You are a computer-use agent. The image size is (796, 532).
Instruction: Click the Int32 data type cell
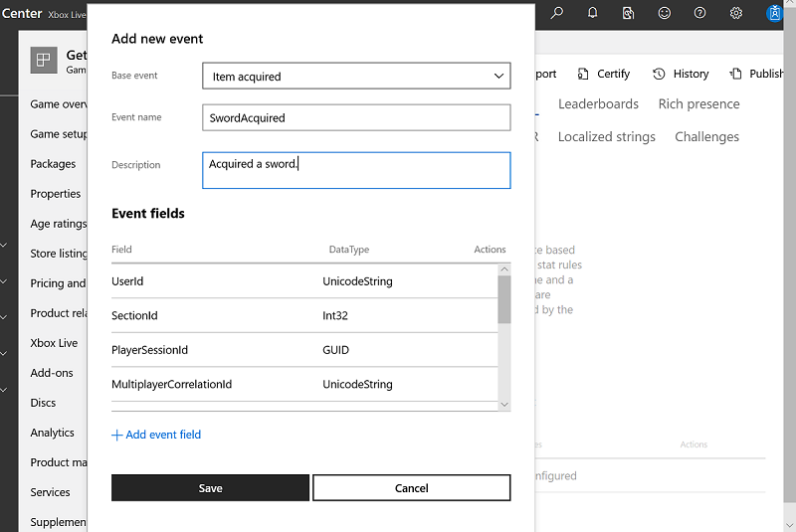[x=335, y=315]
